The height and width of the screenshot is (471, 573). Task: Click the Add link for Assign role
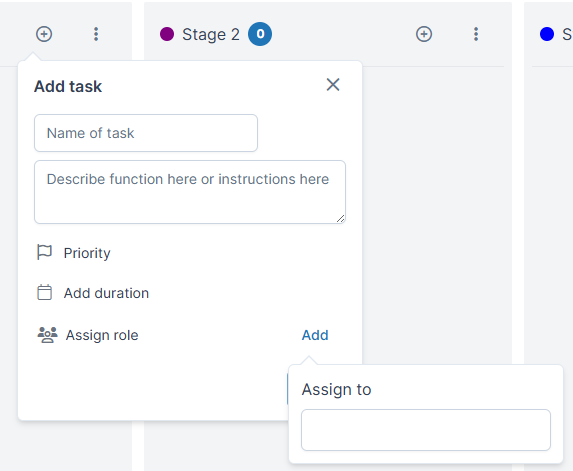(x=315, y=335)
